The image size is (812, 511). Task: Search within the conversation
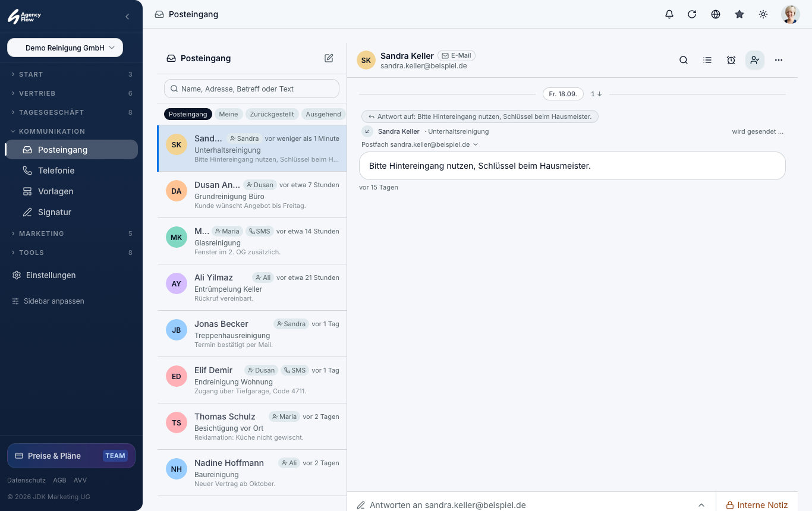(x=684, y=60)
